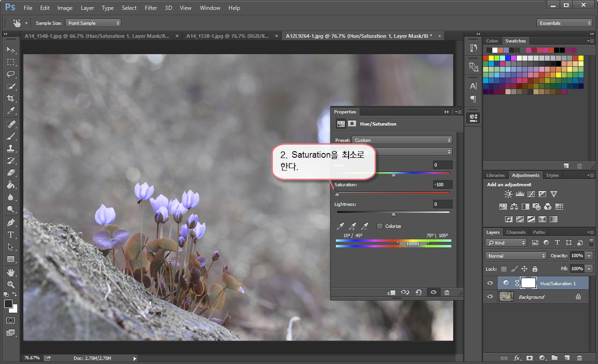Toggle adjustment visibility in Properties panel
This screenshot has height=364, width=598.
tap(434, 292)
